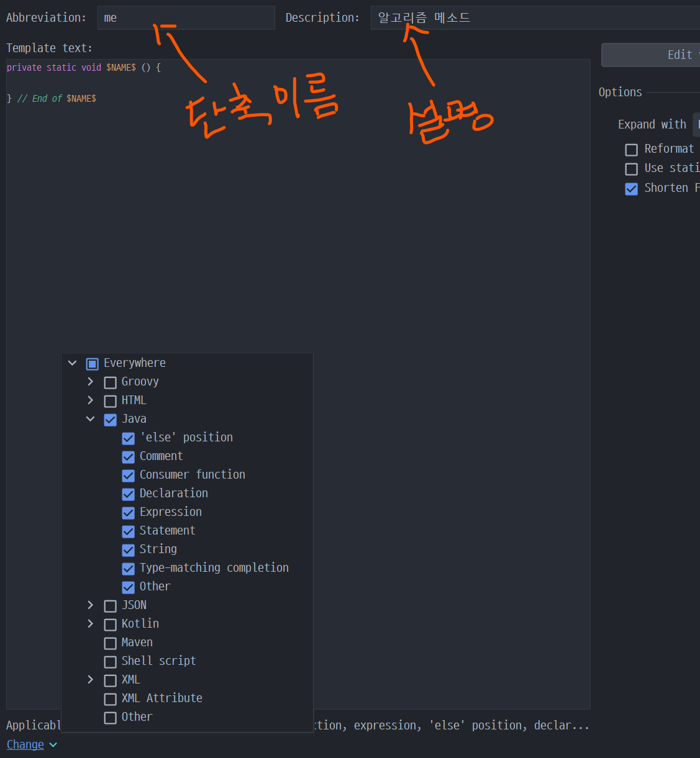Open the Change applicable contexts link
Image resolution: width=700 pixels, height=758 pixels.
click(x=25, y=744)
